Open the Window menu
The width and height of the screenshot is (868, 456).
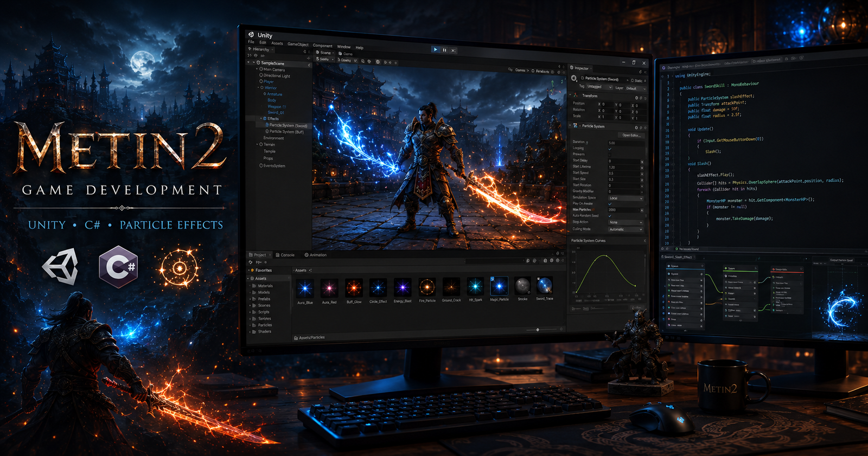coord(344,47)
